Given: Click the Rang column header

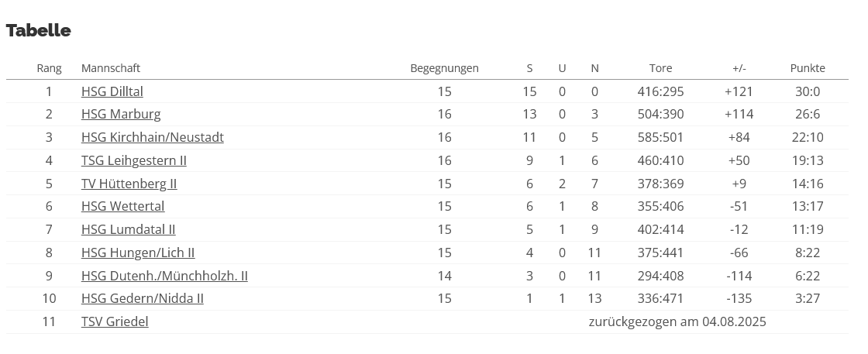Looking at the screenshot, I should pyautogui.click(x=49, y=68).
